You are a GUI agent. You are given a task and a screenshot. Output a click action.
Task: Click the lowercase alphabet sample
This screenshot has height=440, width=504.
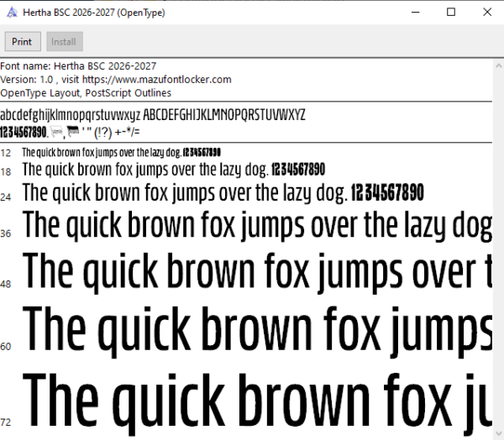coord(70,115)
